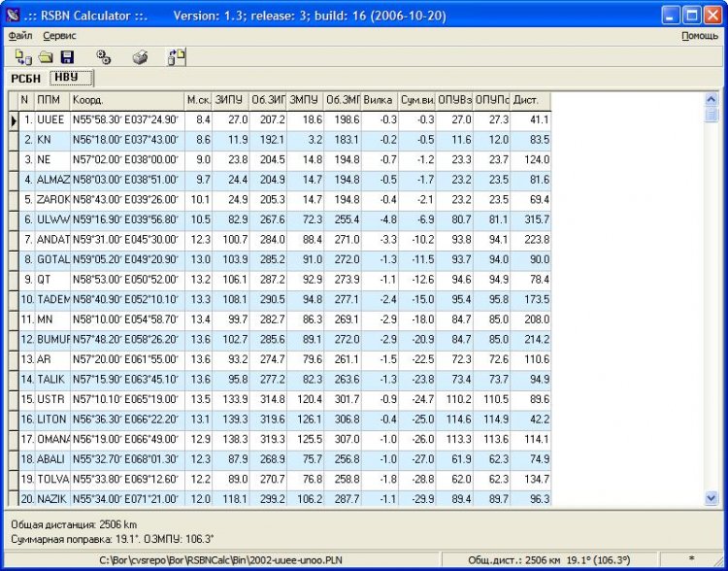Open a flight plan with folder icon
The image size is (728, 571).
(x=45, y=57)
